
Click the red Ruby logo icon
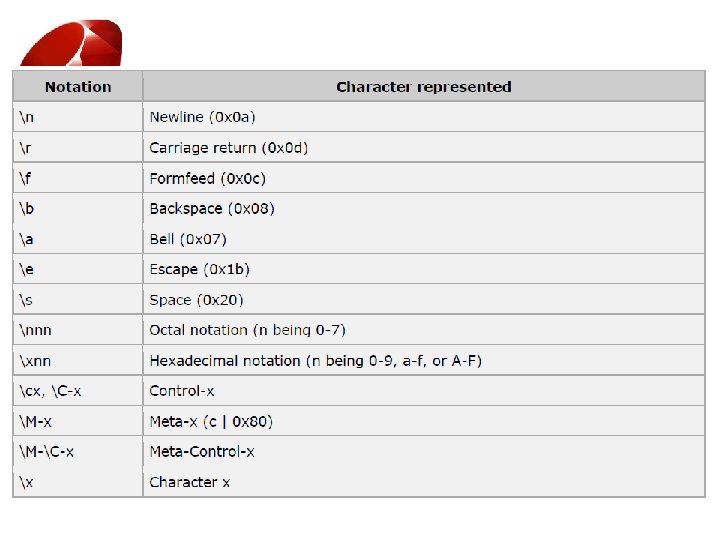(x=72, y=43)
